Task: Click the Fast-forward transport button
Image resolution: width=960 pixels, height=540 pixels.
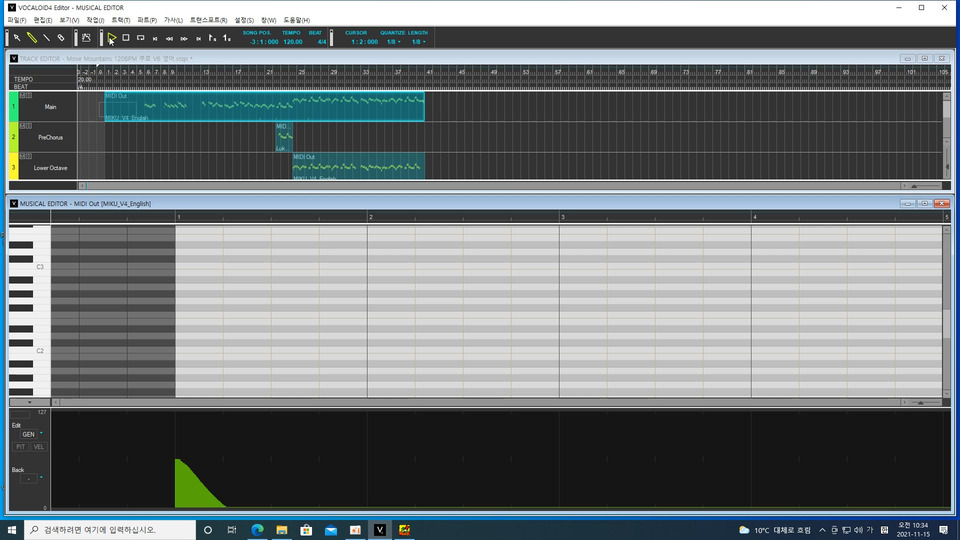Action: pyautogui.click(x=184, y=39)
